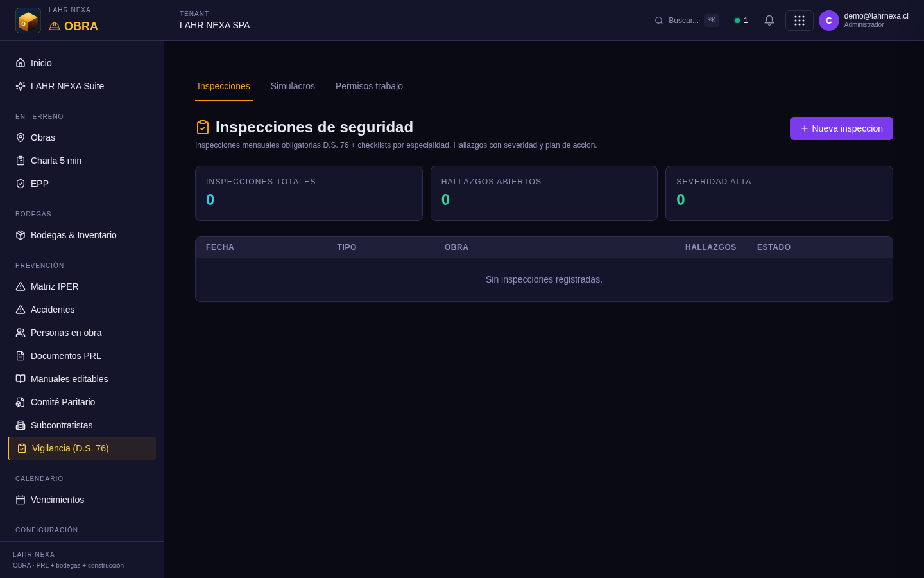Click the building icon beside Subcontratistas
Image resolution: width=924 pixels, height=578 pixels.
pyautogui.click(x=21, y=425)
